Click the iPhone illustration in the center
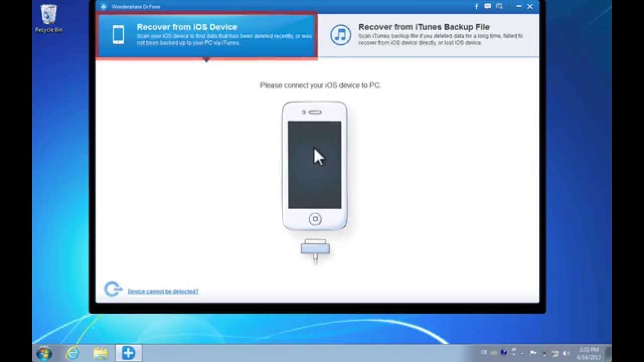The image size is (644, 362). (314, 166)
